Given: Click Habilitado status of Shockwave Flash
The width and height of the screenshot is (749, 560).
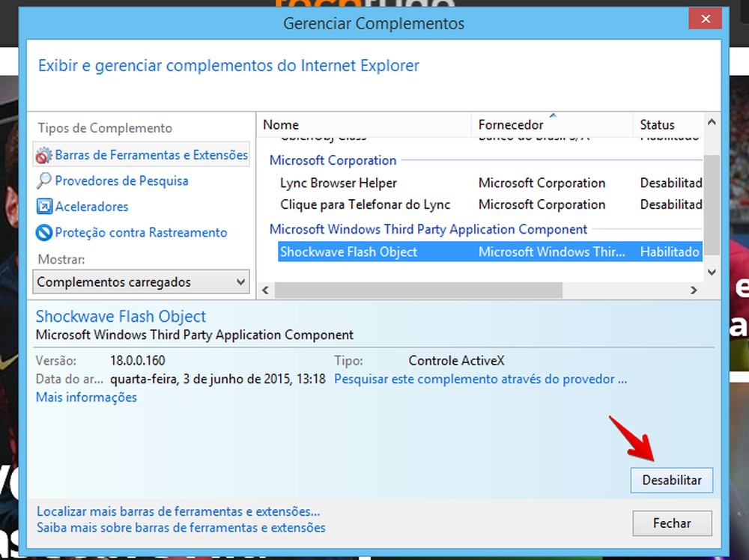Looking at the screenshot, I should coord(670,252).
